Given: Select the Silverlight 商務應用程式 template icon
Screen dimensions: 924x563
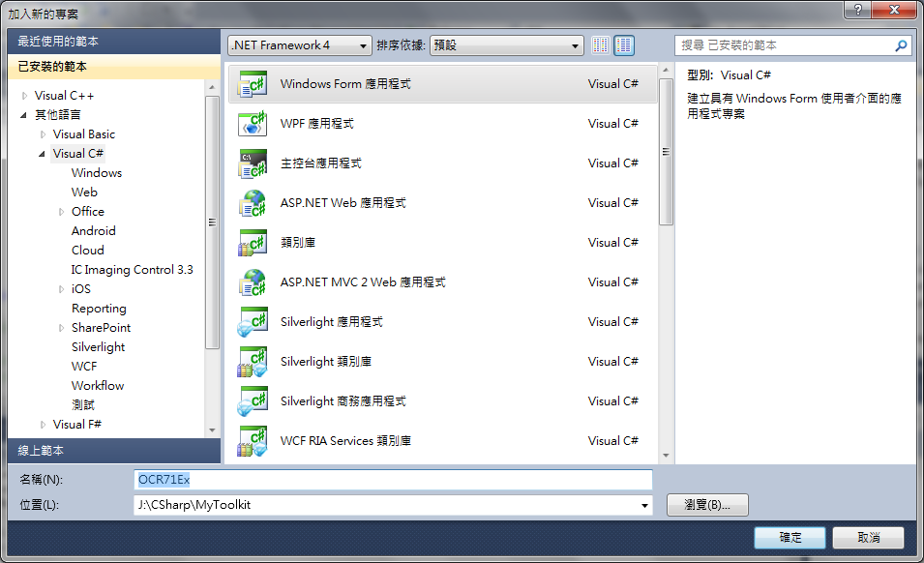Looking at the screenshot, I should pos(253,401).
